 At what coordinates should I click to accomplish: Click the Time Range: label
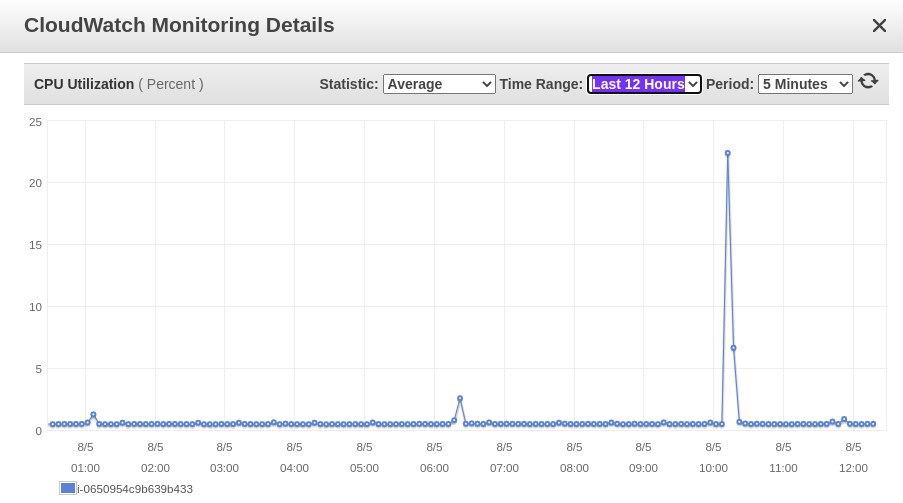pyautogui.click(x=541, y=84)
